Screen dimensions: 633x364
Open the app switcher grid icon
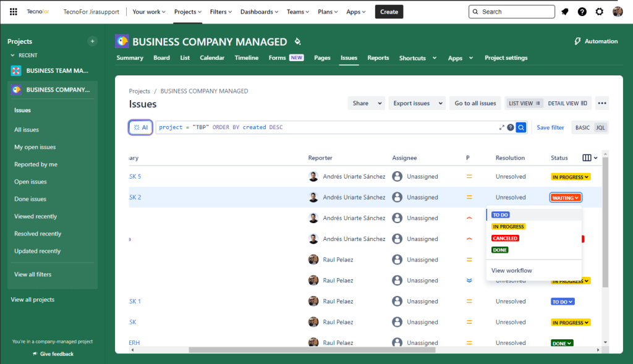pyautogui.click(x=14, y=12)
